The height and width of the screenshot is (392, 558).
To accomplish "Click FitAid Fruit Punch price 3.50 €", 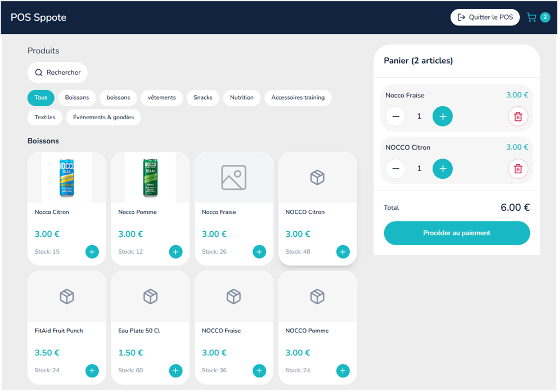I will point(47,353).
